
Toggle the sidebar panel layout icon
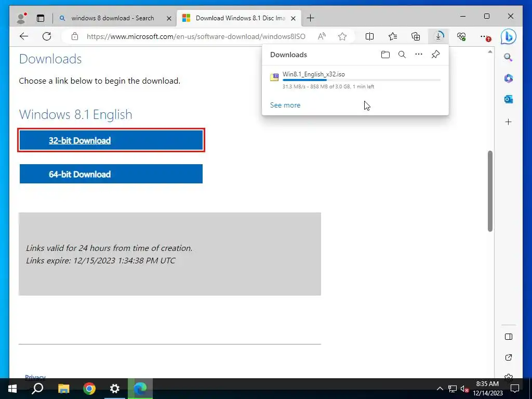point(508,337)
